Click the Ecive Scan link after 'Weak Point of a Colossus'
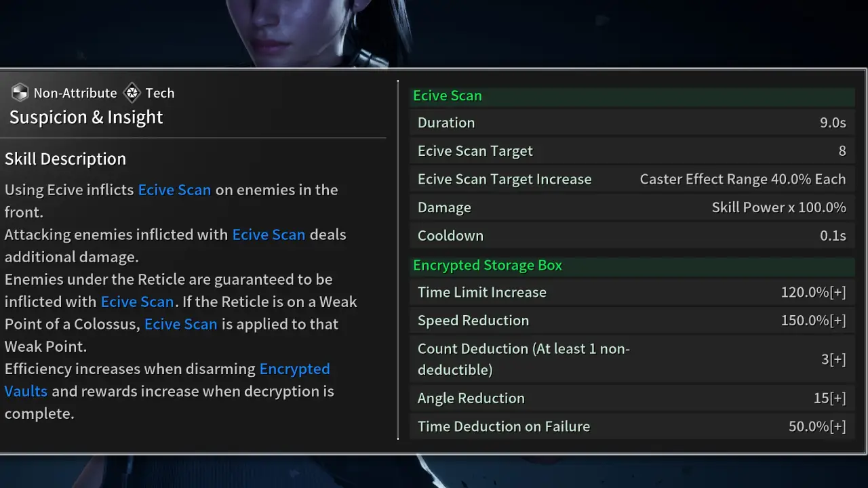The image size is (868, 488). (x=180, y=324)
